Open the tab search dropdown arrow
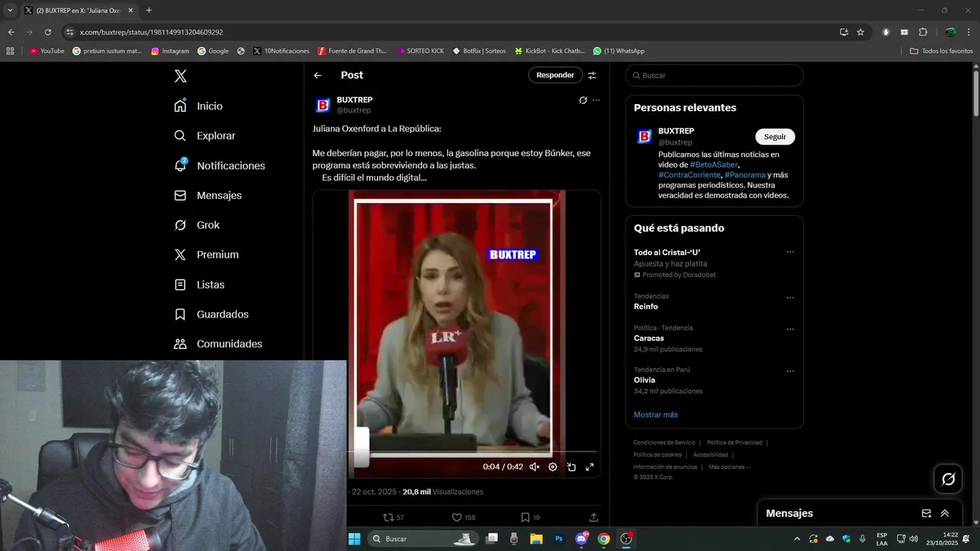980x551 pixels. (x=10, y=11)
